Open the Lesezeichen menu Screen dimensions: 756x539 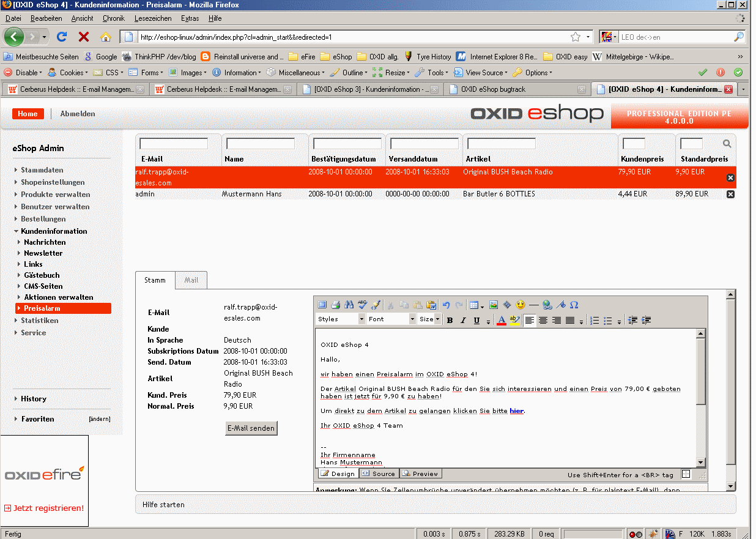point(153,19)
